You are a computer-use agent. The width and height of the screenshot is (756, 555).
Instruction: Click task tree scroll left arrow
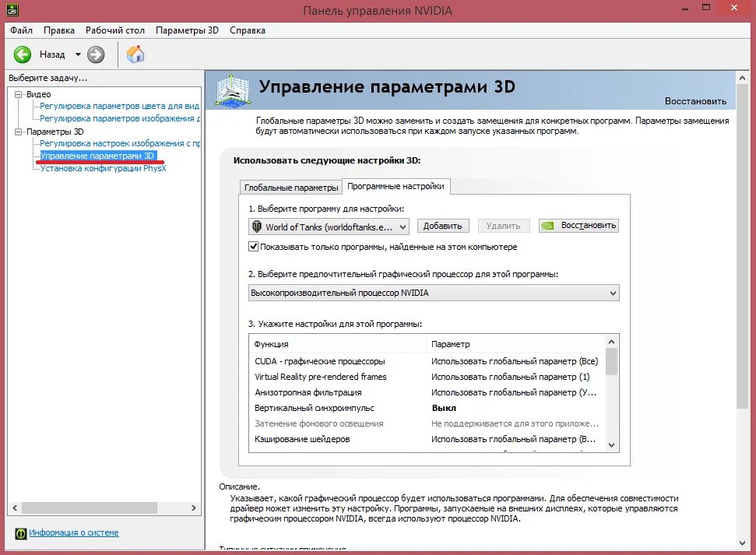point(15,508)
